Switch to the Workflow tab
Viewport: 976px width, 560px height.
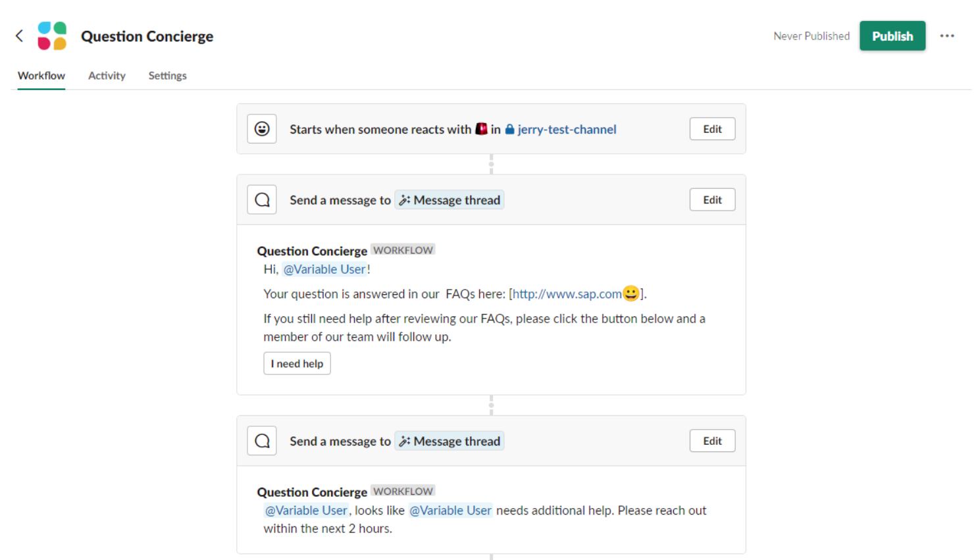click(41, 76)
